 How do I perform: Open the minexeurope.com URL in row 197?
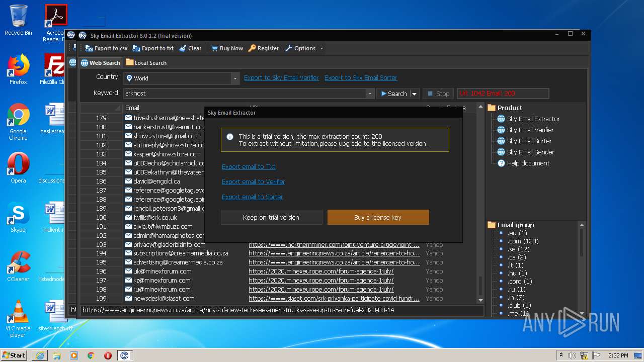321,281
